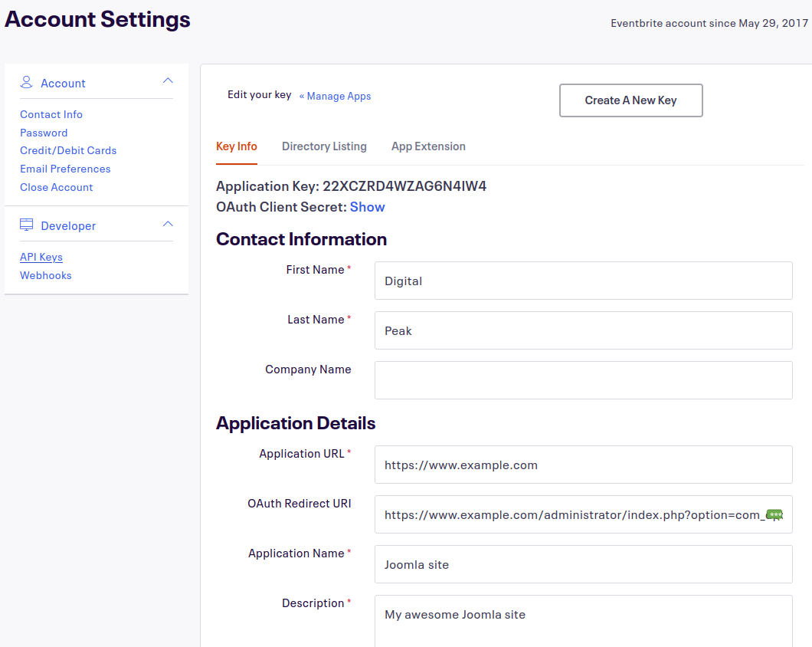
Task: Go back to Manage Apps
Action: [x=335, y=96]
